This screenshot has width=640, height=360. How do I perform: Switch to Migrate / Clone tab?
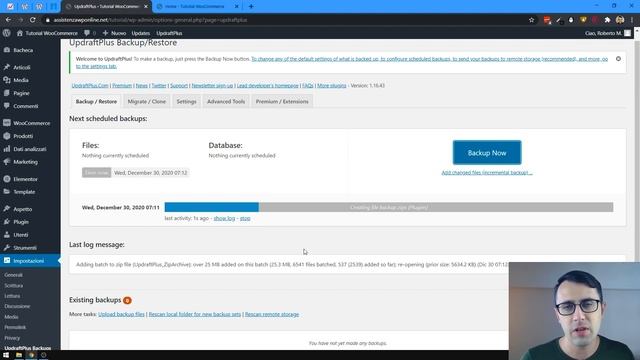point(147,102)
